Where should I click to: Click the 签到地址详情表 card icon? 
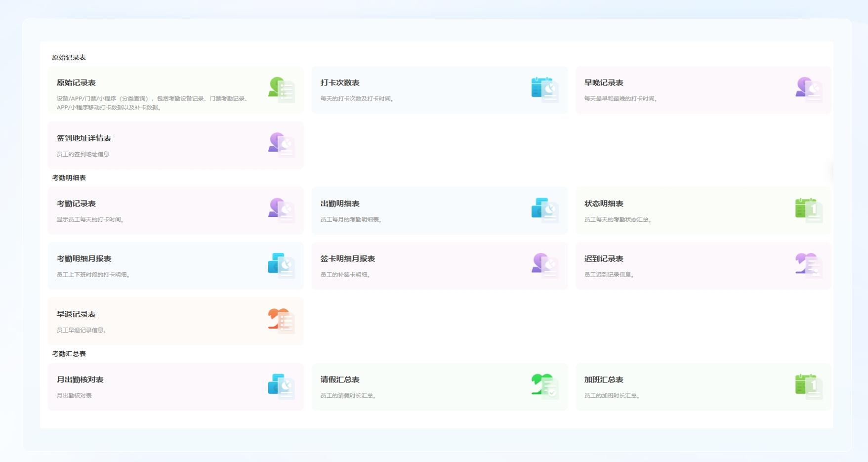coord(281,145)
